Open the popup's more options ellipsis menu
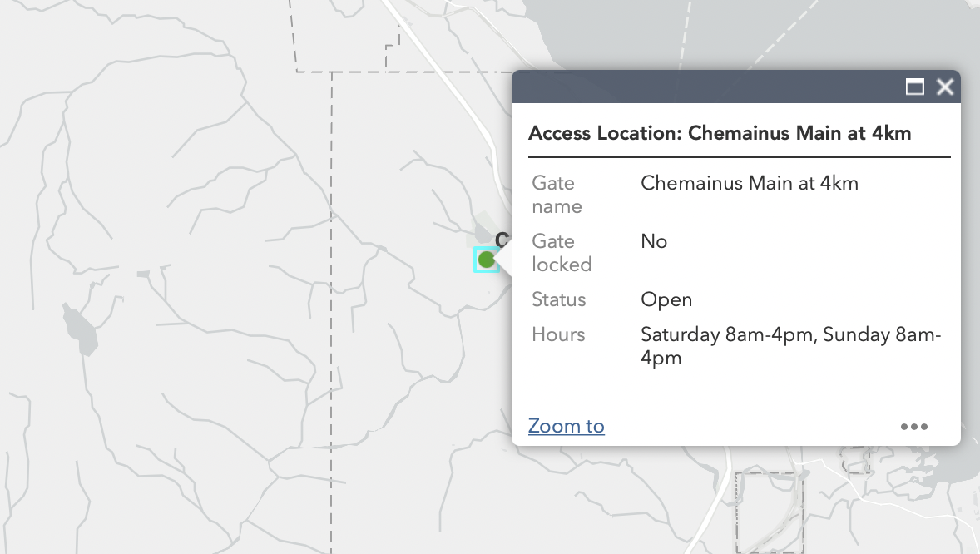Image resolution: width=980 pixels, height=554 pixels. (913, 427)
